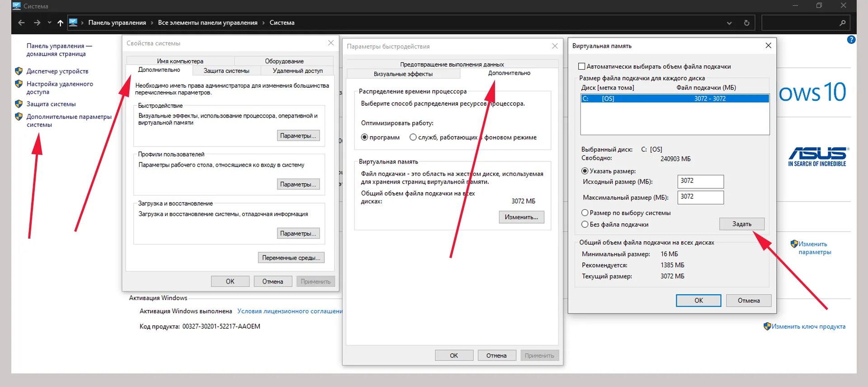Viewport: 868px width, 387px height.
Task: Click shield icon next to Защита системы
Action: (19, 104)
